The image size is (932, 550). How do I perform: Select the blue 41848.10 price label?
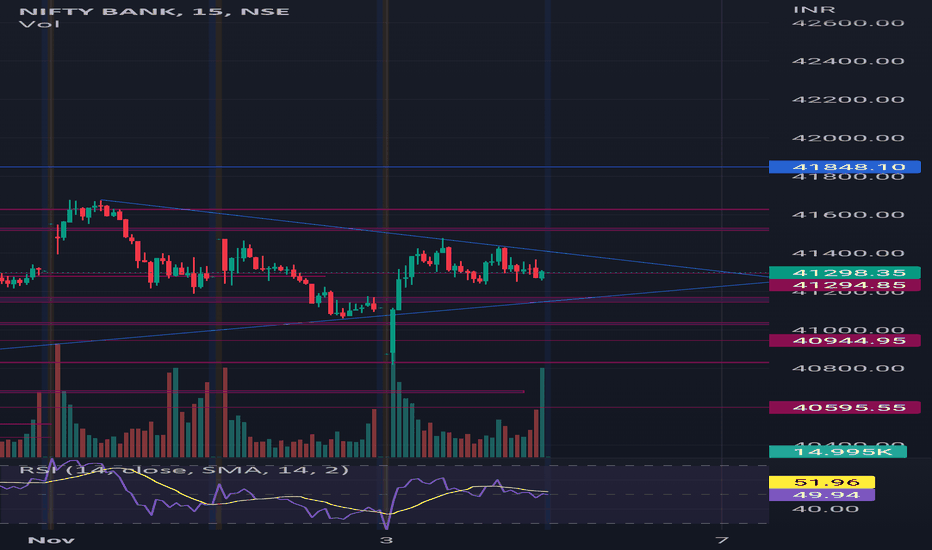(845, 167)
